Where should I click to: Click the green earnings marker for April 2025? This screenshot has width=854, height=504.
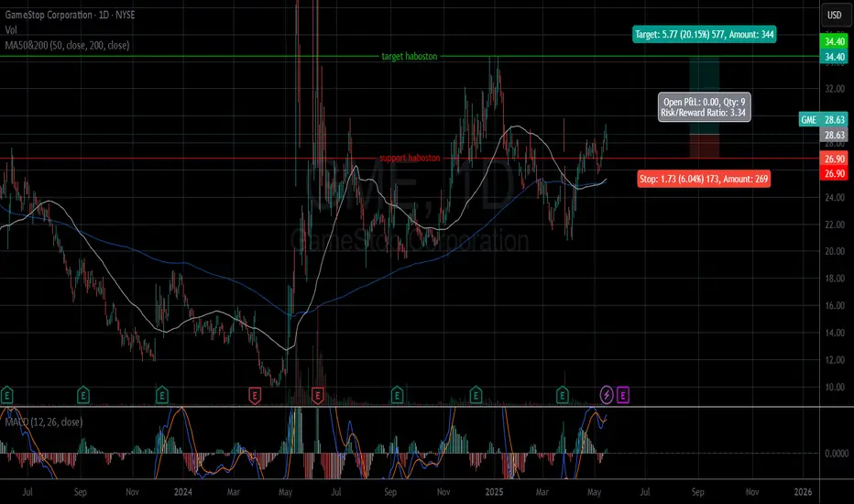(562, 394)
